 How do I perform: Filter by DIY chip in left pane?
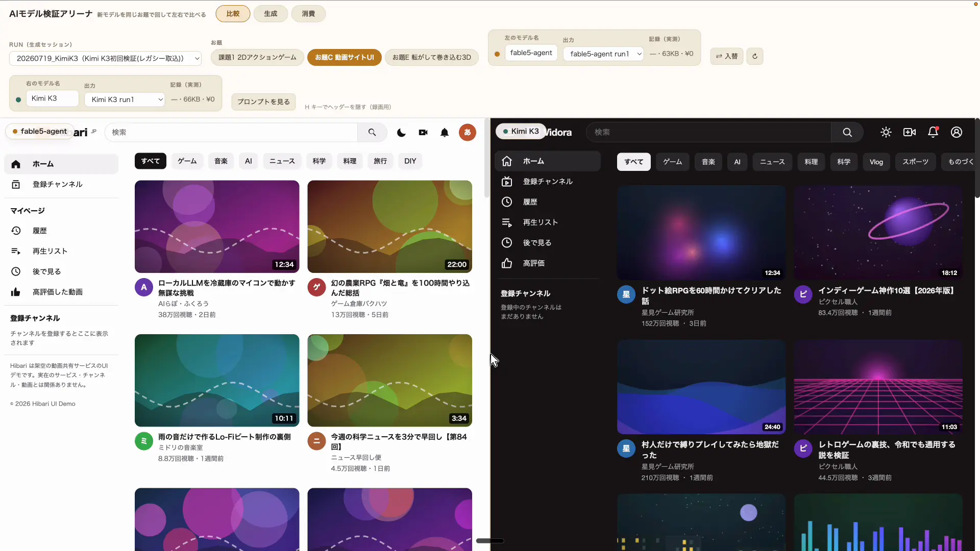[x=410, y=161]
